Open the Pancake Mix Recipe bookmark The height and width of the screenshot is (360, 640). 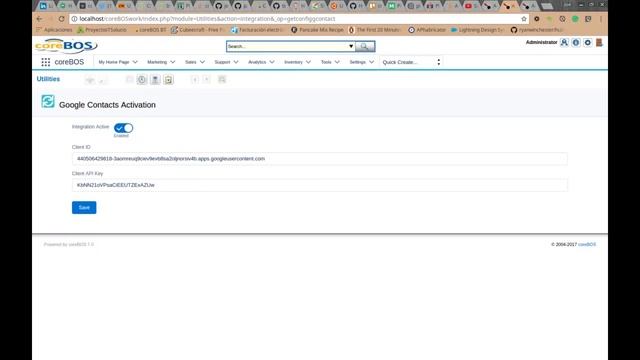click(317, 30)
